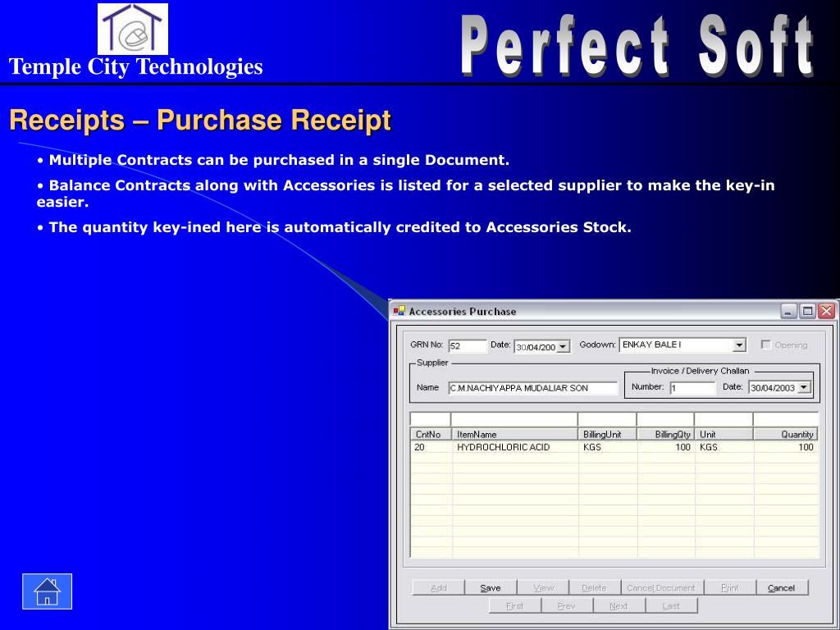Click the home icon button
This screenshot has height=630, width=840.
coord(47,591)
